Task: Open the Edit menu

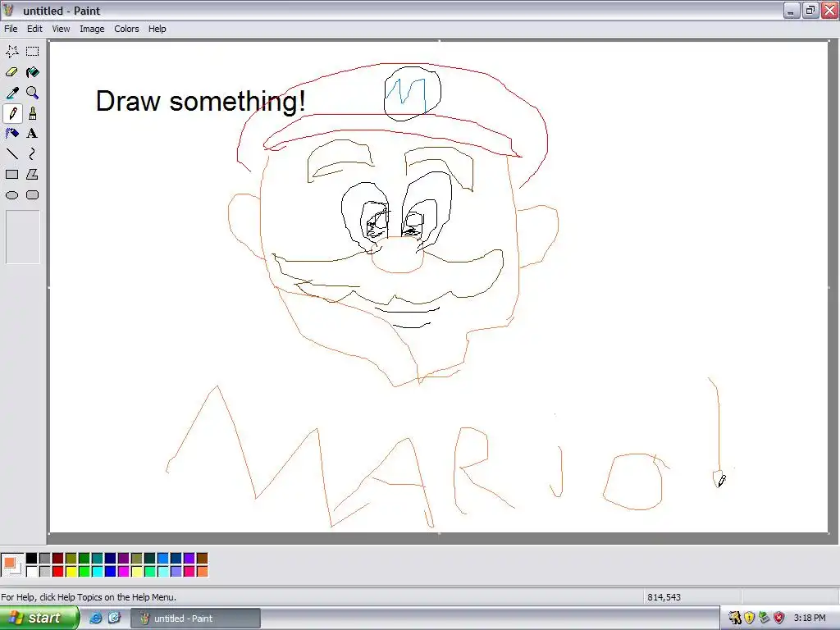Action: [34, 29]
